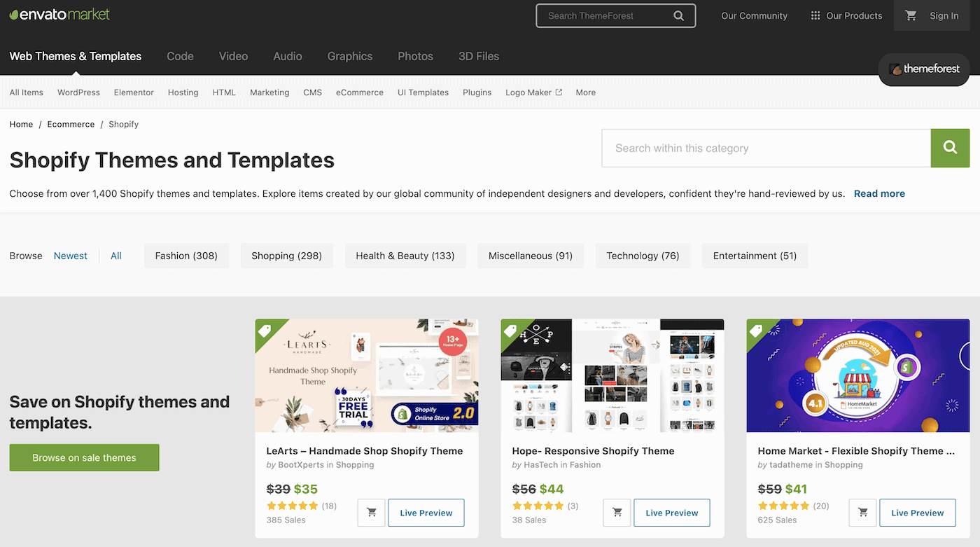Filter by Health & Beauty (133)
The height and width of the screenshot is (547, 980).
pyautogui.click(x=405, y=256)
